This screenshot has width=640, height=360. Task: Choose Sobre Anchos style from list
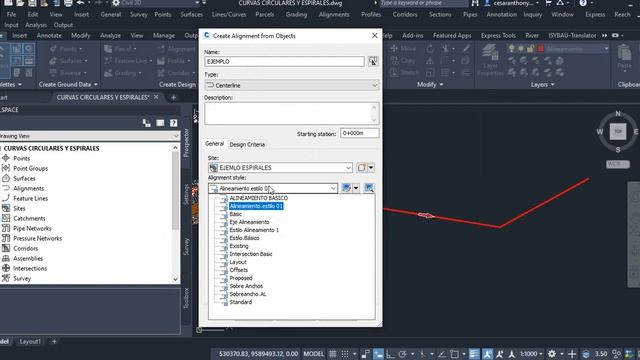[x=246, y=286]
